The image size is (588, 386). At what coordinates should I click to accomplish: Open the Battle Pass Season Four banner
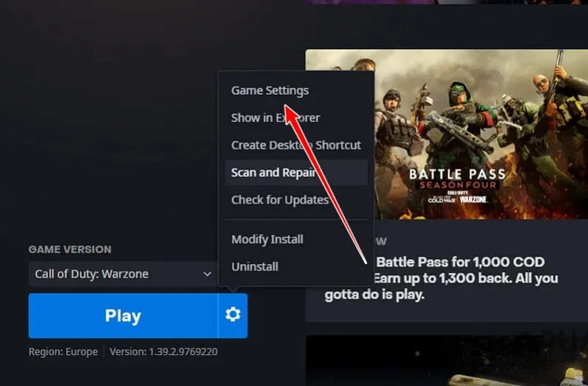pyautogui.click(x=447, y=135)
